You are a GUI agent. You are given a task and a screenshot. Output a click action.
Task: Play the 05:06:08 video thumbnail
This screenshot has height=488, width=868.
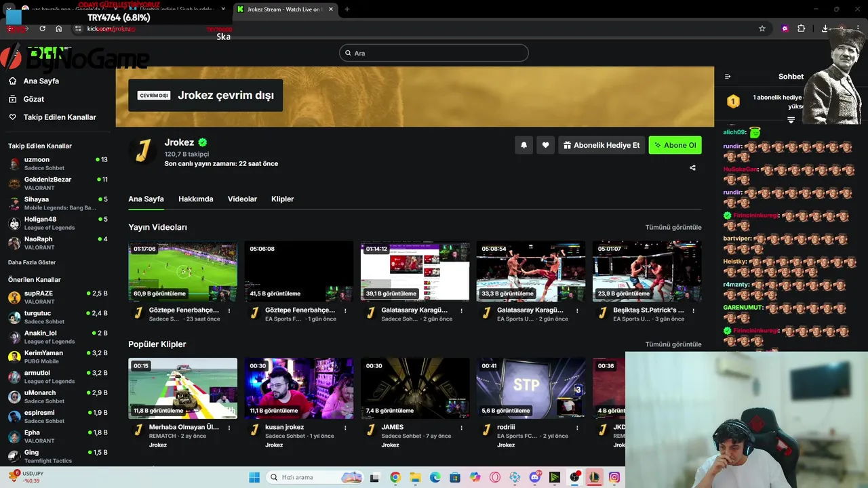coord(299,271)
